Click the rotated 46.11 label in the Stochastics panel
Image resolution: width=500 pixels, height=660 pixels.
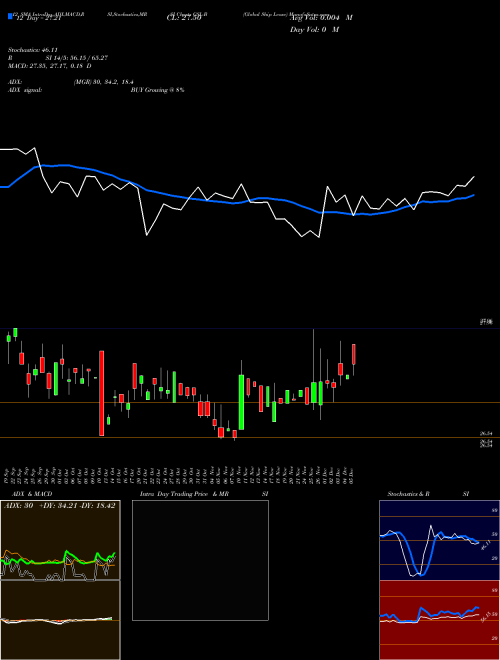pyautogui.click(x=485, y=546)
